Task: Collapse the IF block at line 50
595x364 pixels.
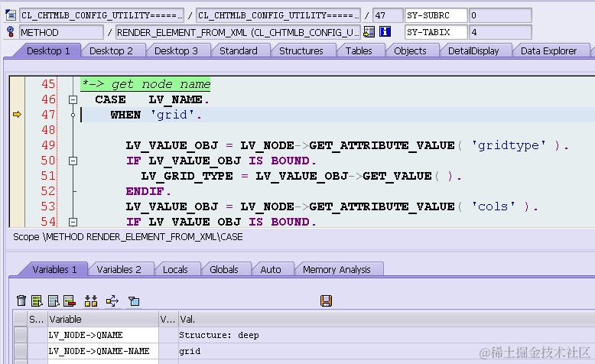Action: (x=73, y=161)
